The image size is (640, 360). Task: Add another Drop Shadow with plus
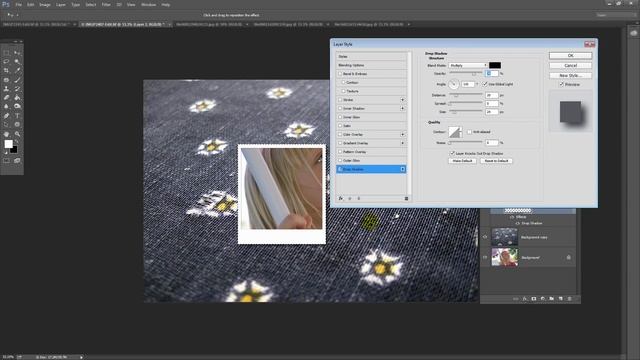pos(402,169)
